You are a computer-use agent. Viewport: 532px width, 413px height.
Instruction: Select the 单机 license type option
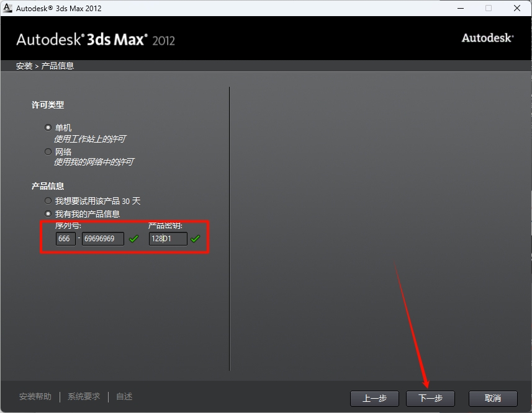point(48,127)
